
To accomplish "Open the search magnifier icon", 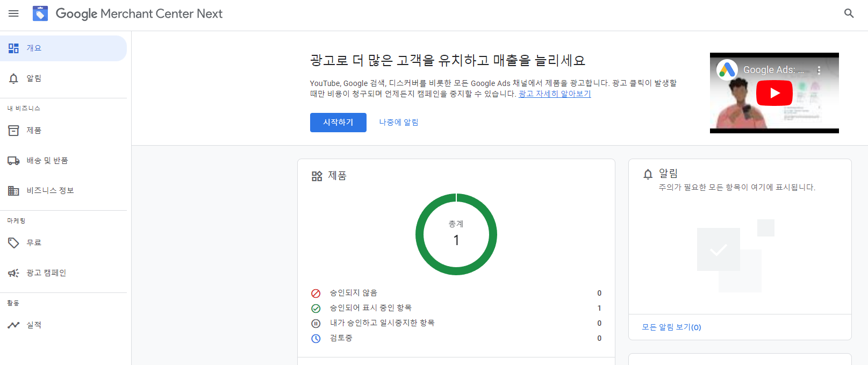I will [849, 13].
